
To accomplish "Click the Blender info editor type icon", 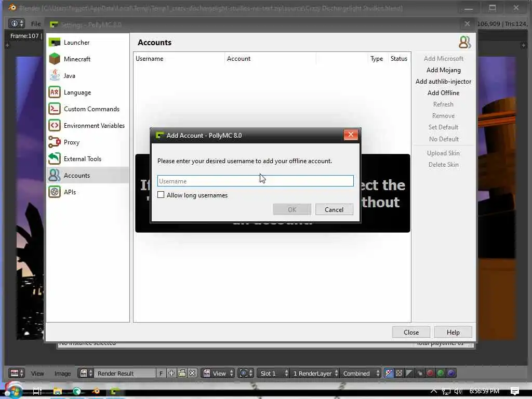I will (x=16, y=23).
